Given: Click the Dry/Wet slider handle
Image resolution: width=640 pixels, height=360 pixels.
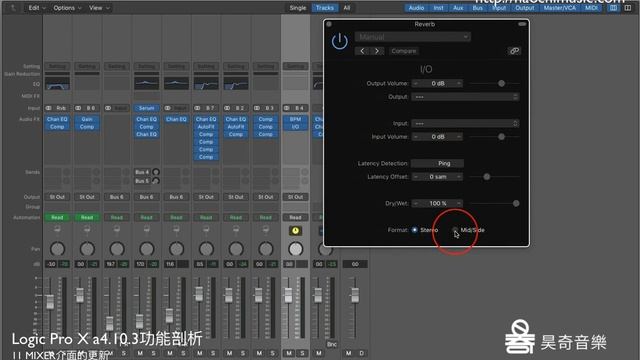Looking at the screenshot, I should pos(516,203).
